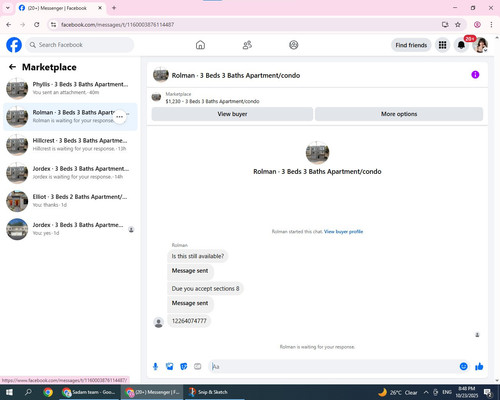
Task: Open Elliot 3 Beds 2 Baths conversation
Action: [70, 201]
